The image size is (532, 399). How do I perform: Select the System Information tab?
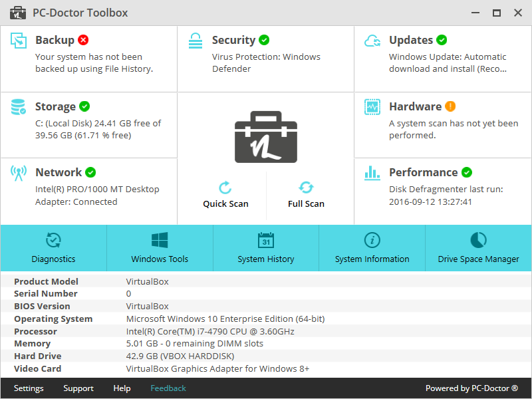[x=372, y=248]
